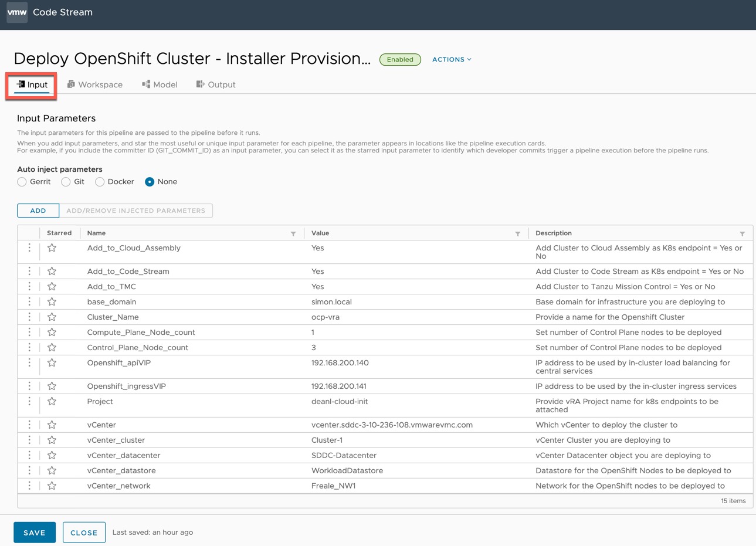Open row menu for Add_to_TMC
756x546 pixels.
[x=29, y=287]
